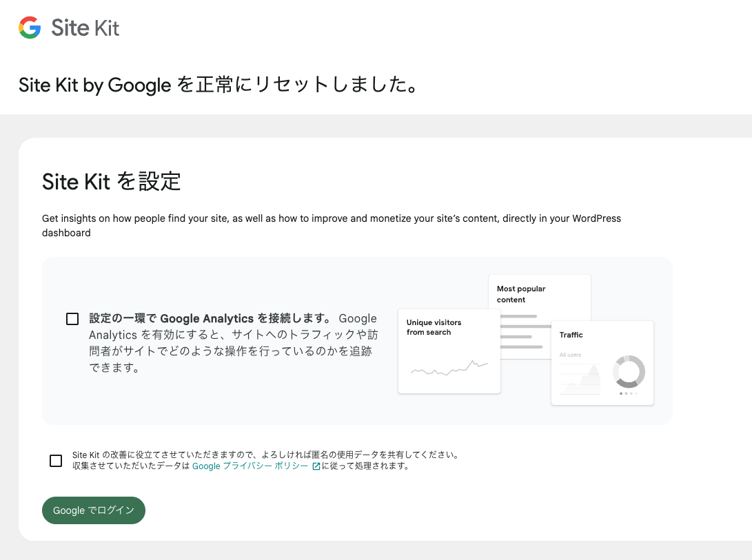Viewport: 752px width, 560px height.
Task: Click the Site Kit の改善に役立て consent text
Action: coord(266,460)
